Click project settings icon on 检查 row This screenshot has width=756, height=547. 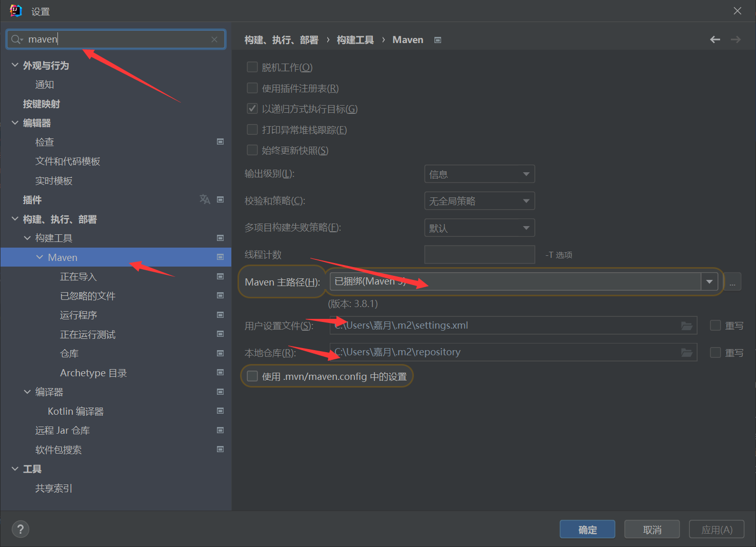(x=220, y=141)
